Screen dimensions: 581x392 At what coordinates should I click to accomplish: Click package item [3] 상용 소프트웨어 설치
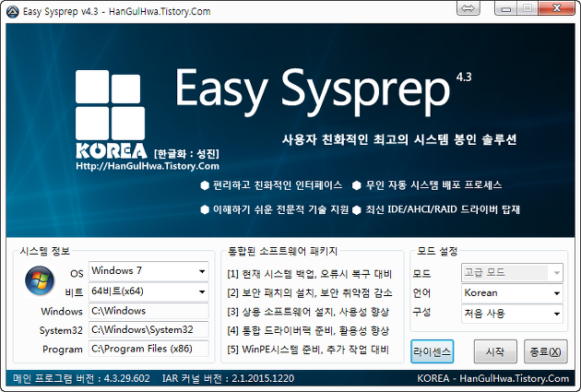pyautogui.click(x=308, y=312)
